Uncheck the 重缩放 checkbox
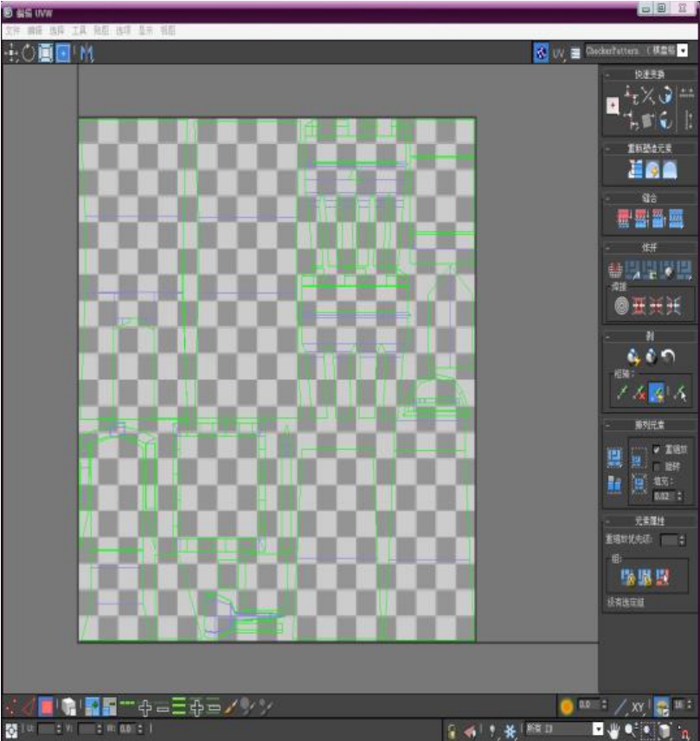The width and height of the screenshot is (700, 741). [656, 449]
